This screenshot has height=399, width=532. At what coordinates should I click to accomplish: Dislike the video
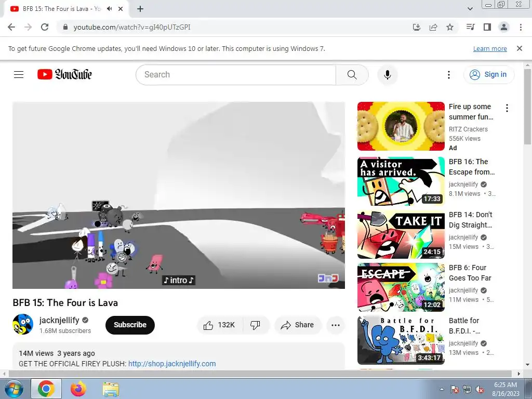pos(256,325)
